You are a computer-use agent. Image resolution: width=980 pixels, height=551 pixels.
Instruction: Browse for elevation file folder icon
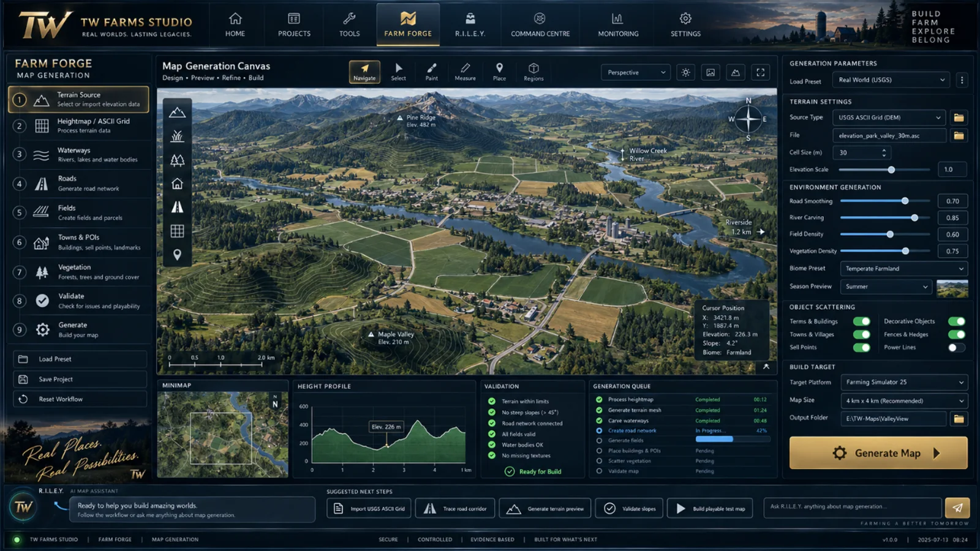click(x=959, y=135)
